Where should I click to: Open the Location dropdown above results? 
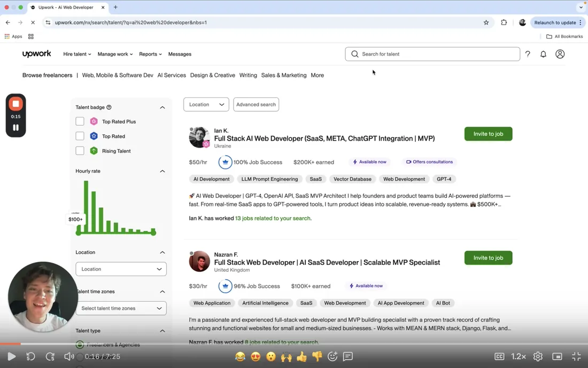coord(206,104)
